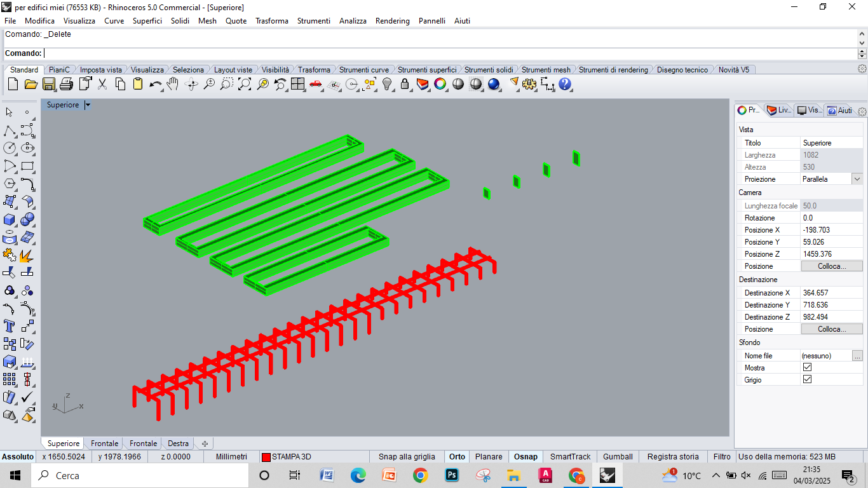Open the Windows system tray overflow chevron
This screenshot has width=868, height=488.
coord(715,475)
